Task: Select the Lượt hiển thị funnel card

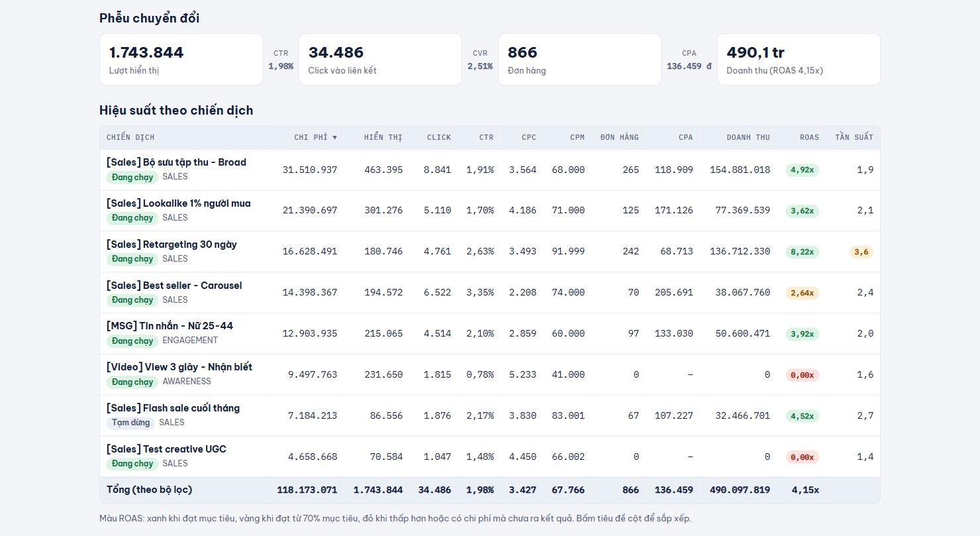Action: coord(181,60)
